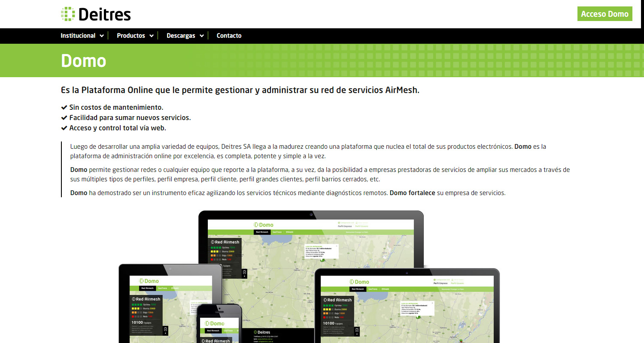Expand the Descargas dropdown chevron
Screen dimensions: 644x343
coord(202,36)
